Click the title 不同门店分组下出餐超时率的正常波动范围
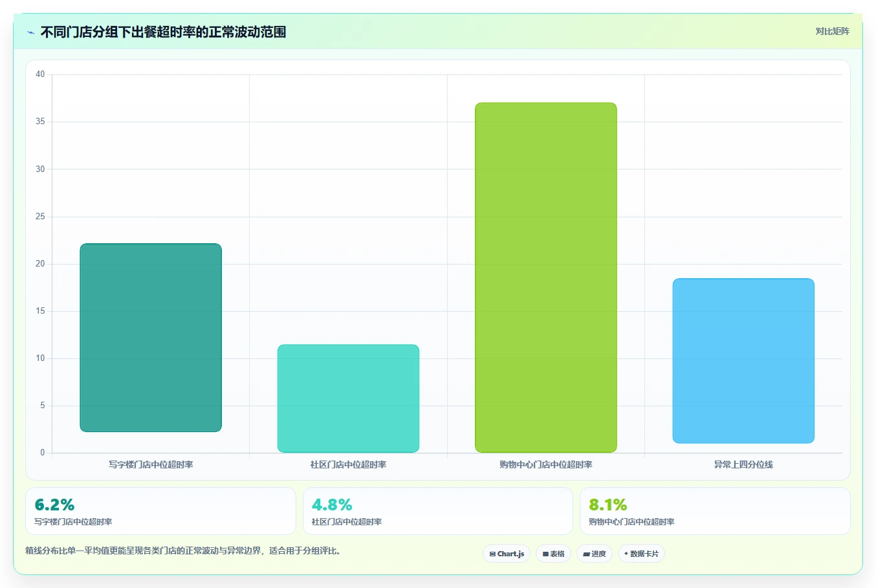876x588 pixels. pyautogui.click(x=163, y=32)
